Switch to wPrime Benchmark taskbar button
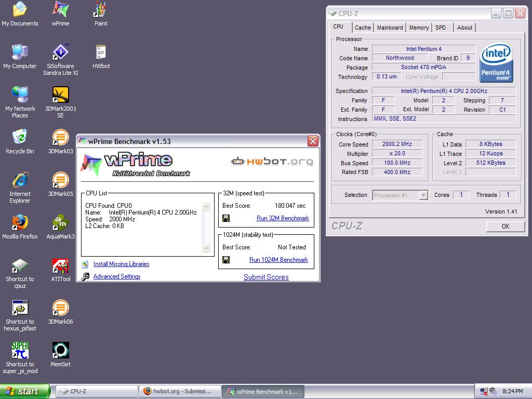The width and height of the screenshot is (532, 399). point(263,391)
